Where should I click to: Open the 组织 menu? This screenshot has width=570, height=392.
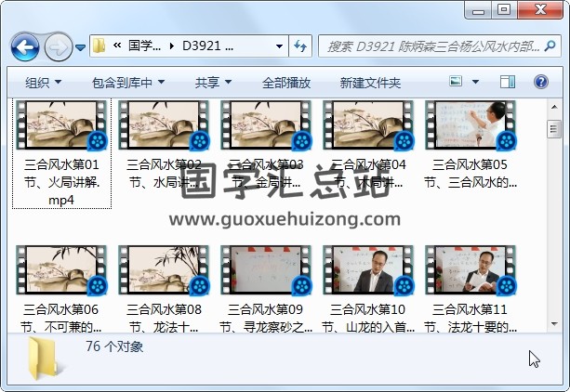[x=44, y=82]
